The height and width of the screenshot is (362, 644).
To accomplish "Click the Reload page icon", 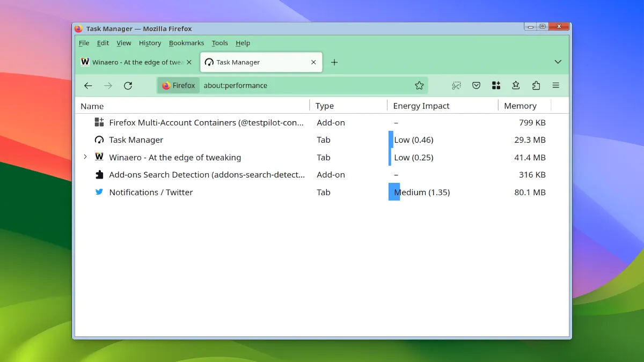I will tap(128, 86).
